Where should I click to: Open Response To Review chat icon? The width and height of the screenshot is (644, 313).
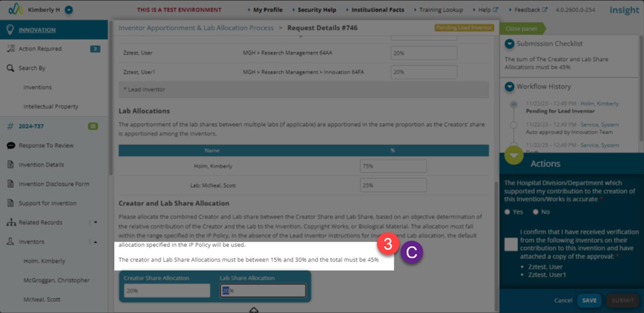pyautogui.click(x=10, y=146)
